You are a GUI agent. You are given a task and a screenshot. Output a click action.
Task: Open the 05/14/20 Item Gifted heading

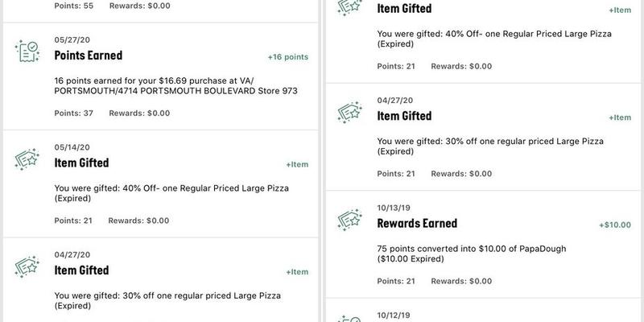[81, 163]
